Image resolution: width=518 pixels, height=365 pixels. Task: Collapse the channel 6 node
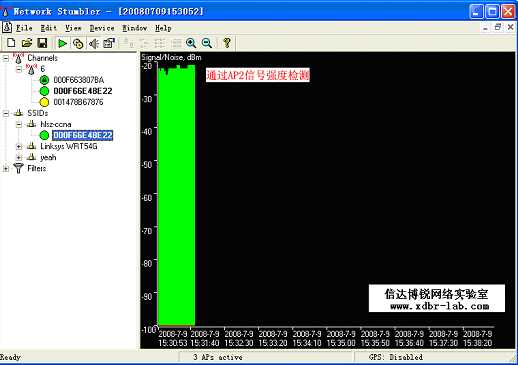point(19,69)
